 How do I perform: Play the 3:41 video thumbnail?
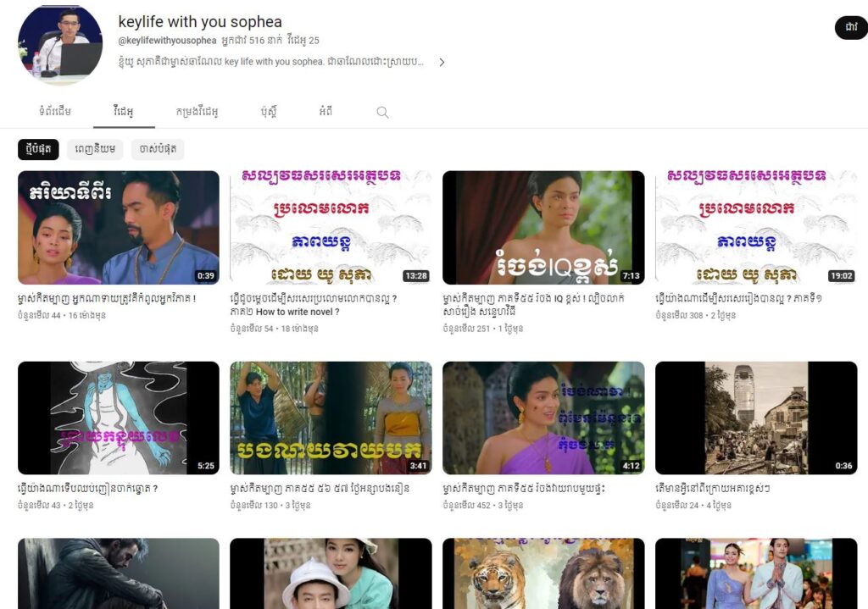[x=331, y=418]
